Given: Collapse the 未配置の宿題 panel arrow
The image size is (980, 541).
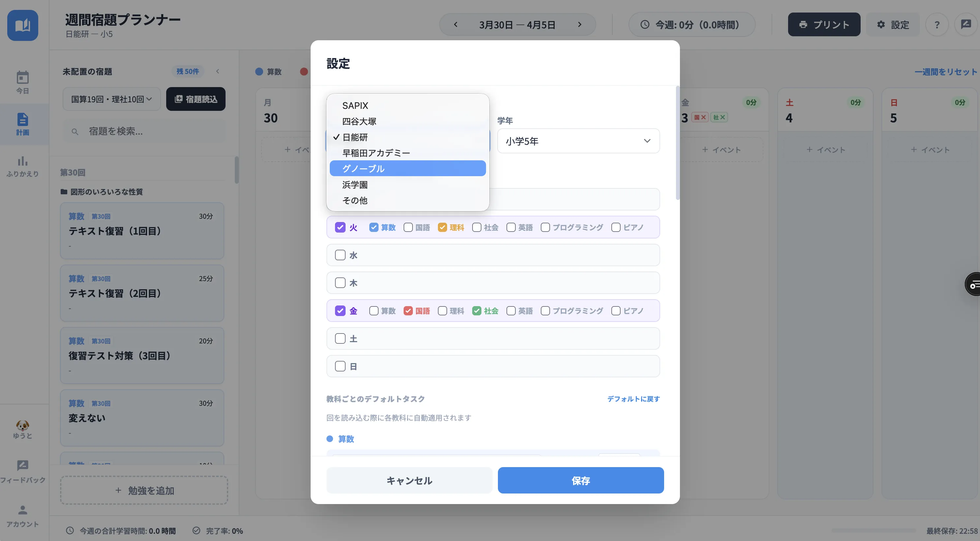Looking at the screenshot, I should (x=218, y=71).
